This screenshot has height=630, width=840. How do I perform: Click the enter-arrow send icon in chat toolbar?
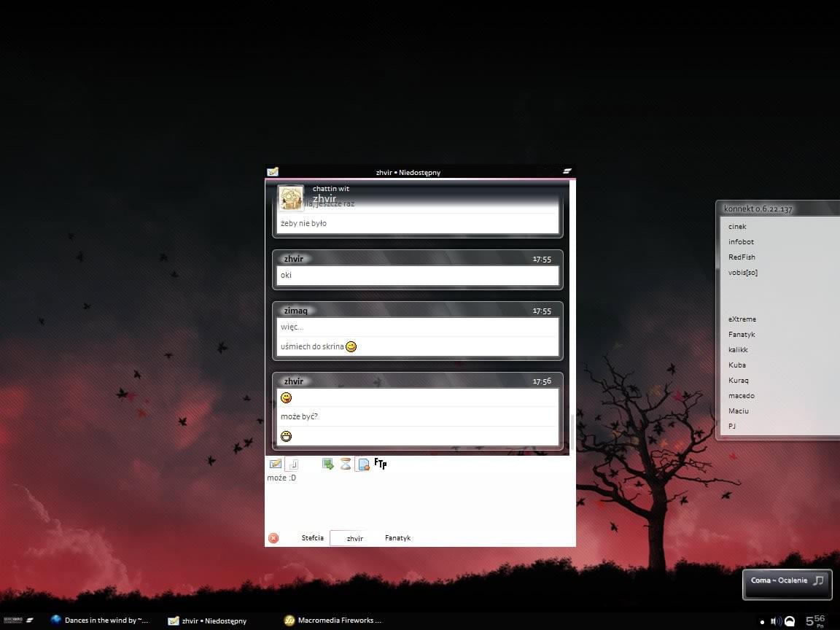292,464
